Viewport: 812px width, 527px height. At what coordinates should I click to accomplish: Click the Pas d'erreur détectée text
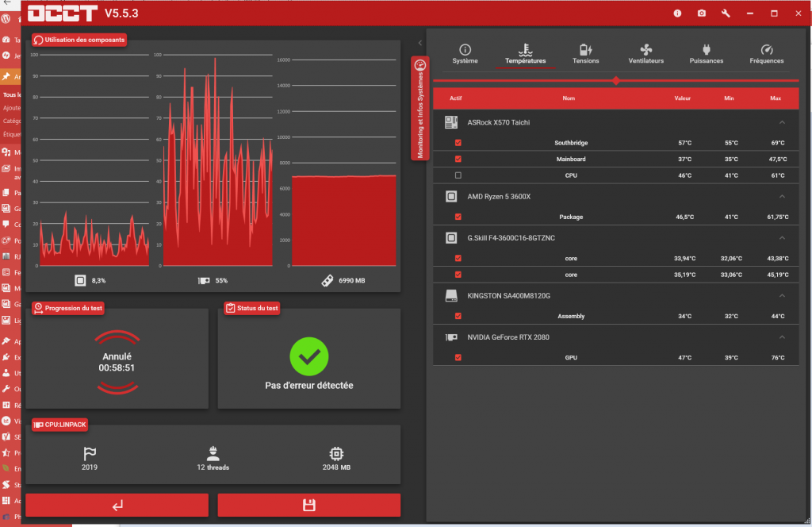click(x=309, y=386)
